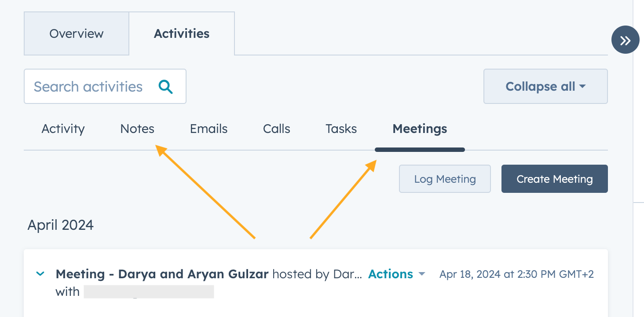Select the Meetings tab
Screen dimensions: 644x317
pyautogui.click(x=420, y=129)
